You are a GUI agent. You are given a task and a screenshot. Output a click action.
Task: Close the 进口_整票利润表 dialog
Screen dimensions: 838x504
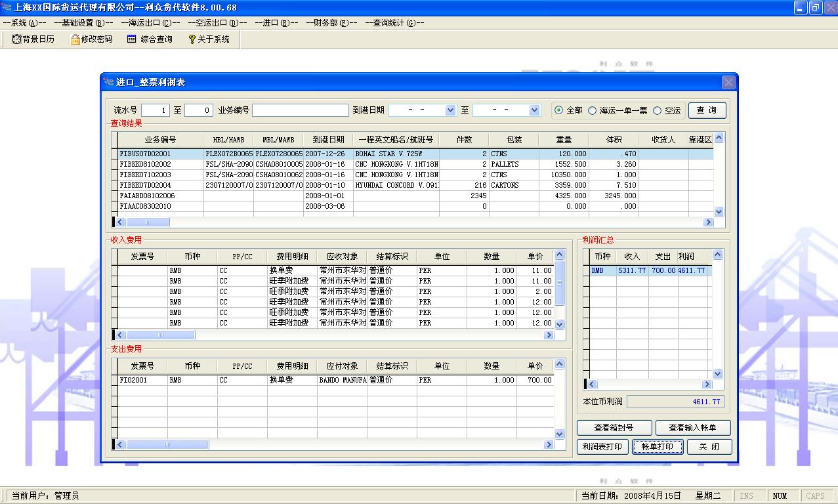(728, 82)
